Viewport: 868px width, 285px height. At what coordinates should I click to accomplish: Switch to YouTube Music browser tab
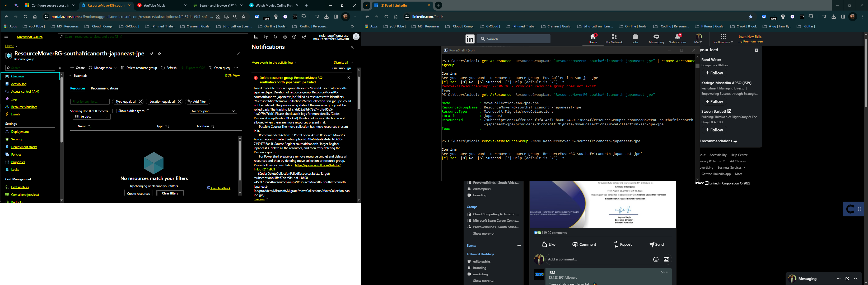point(162,5)
